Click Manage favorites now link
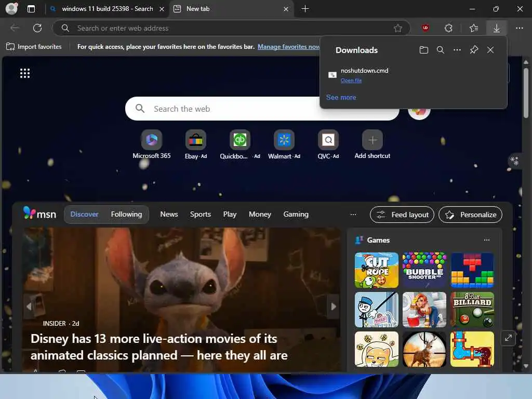This screenshot has width=532, height=399. [289, 46]
